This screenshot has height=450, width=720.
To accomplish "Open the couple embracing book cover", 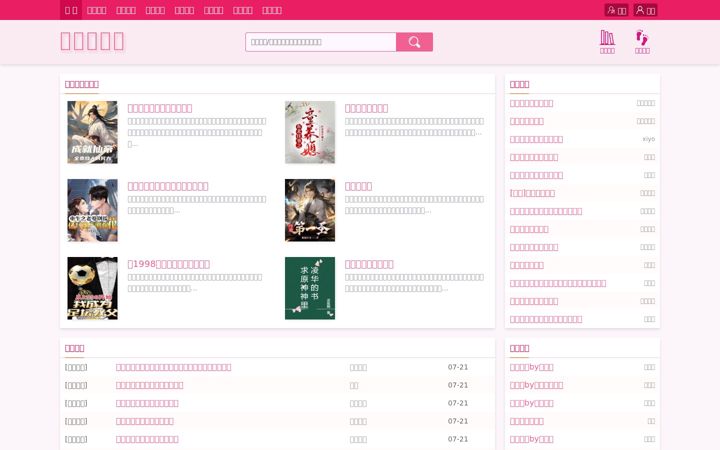I will coord(92,210).
